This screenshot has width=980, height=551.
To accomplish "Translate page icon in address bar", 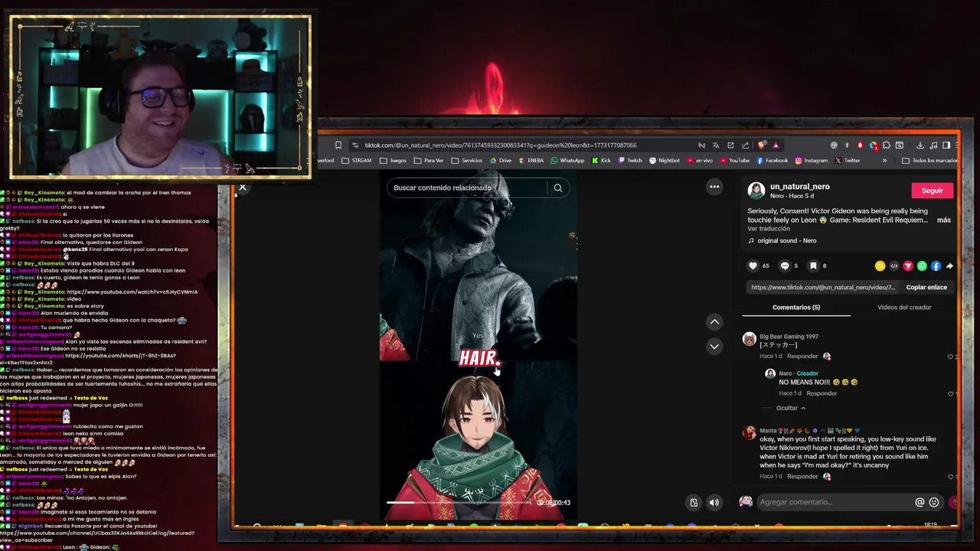I will coord(716,145).
